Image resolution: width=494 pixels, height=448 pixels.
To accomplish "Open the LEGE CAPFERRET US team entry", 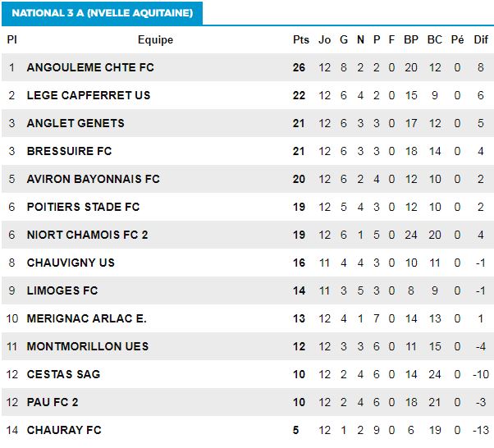I will coord(89,95).
